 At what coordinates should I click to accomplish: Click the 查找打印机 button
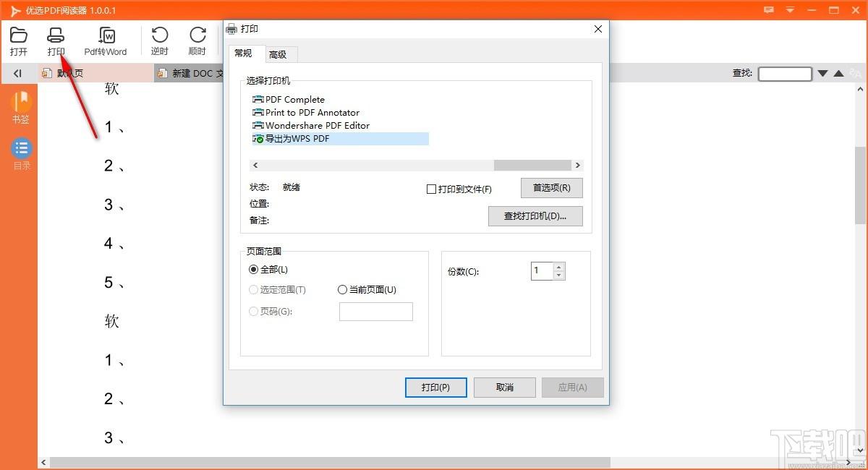coord(535,216)
